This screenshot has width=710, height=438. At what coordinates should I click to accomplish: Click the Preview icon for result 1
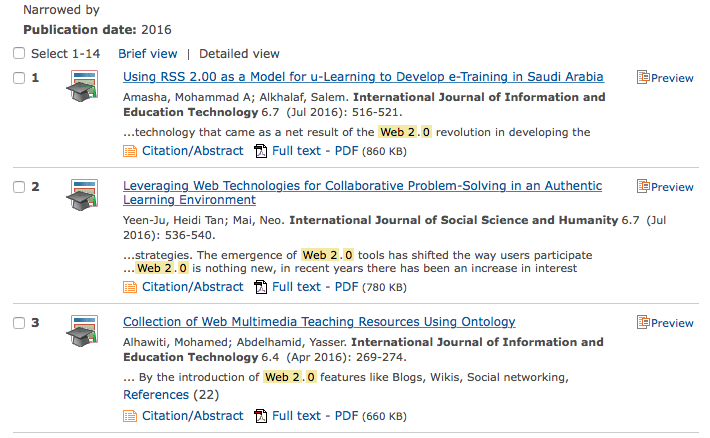pos(643,78)
